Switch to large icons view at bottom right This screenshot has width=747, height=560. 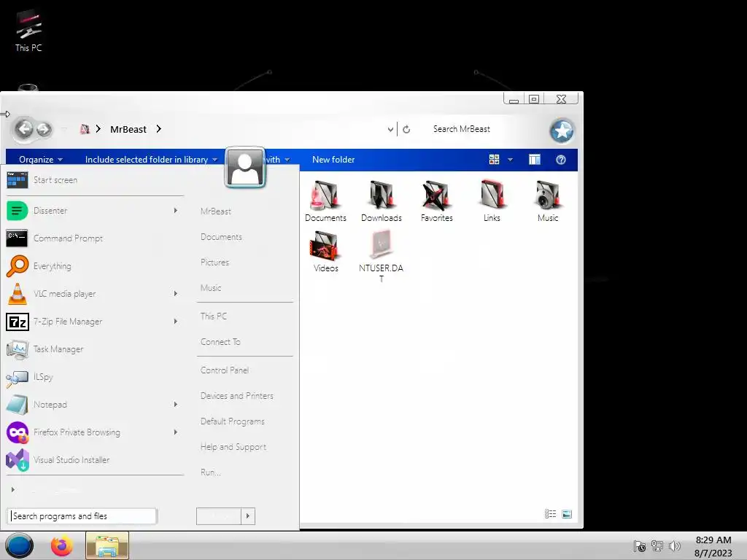pos(566,514)
